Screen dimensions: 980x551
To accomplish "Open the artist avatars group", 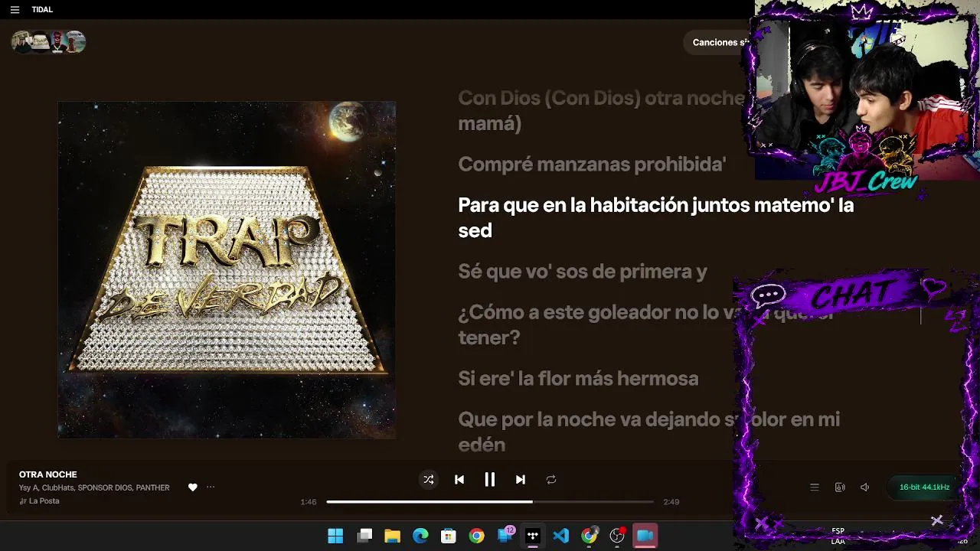I will coord(48,41).
